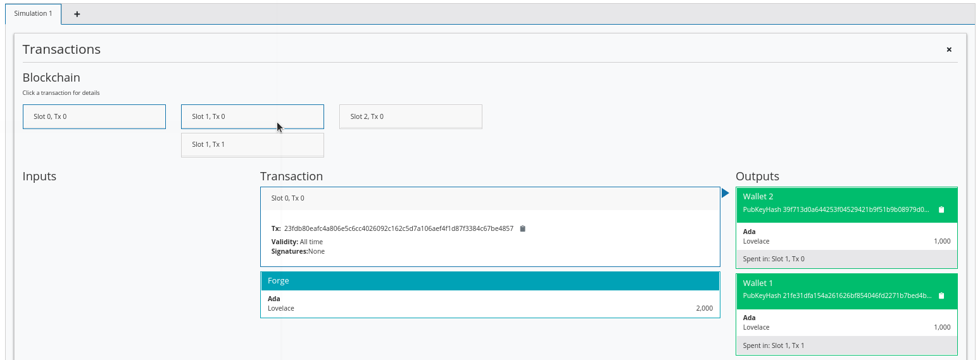
Task: Copy the transaction ID to clipboard
Action: pyautogui.click(x=522, y=229)
